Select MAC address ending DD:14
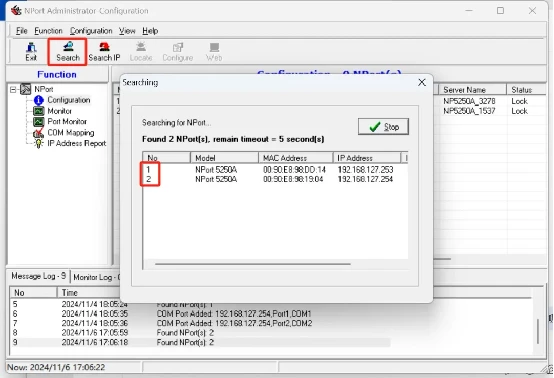Screen dimensions: 554x378 pos(293,170)
